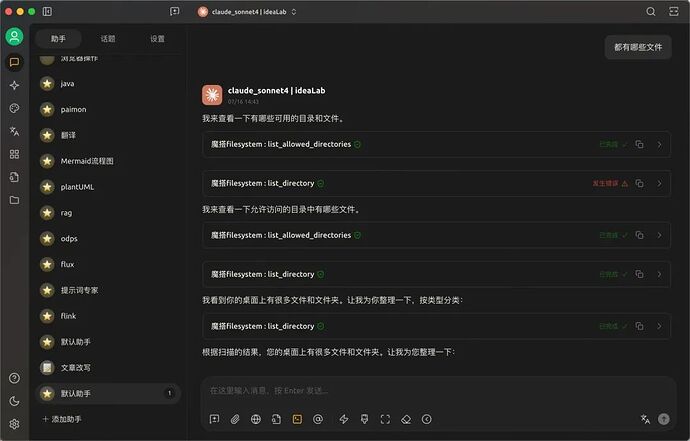Image resolution: width=690 pixels, height=441 pixels.
Task: Expand the failed list_directory tool call
Action: click(659, 183)
